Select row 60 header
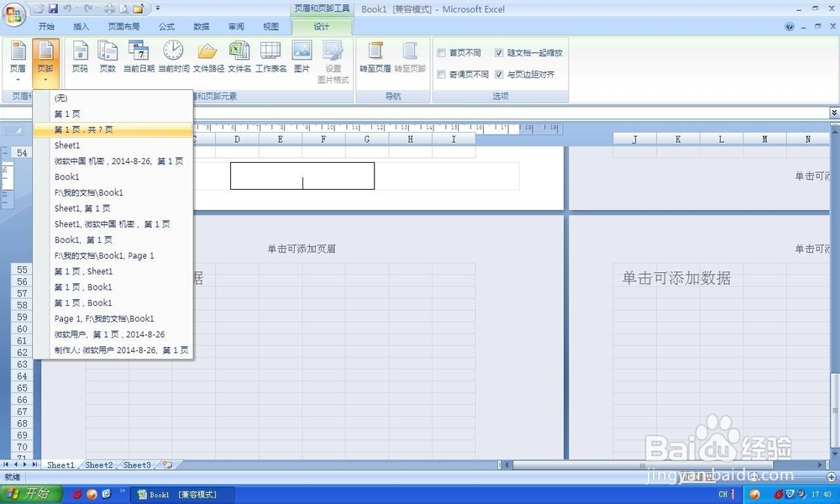 coord(22,328)
